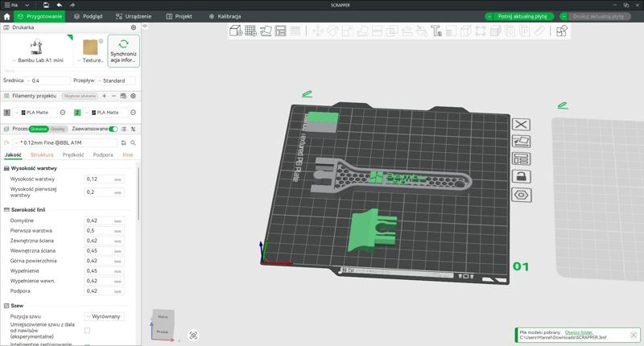Click the Otwórz folder link

coord(579,332)
